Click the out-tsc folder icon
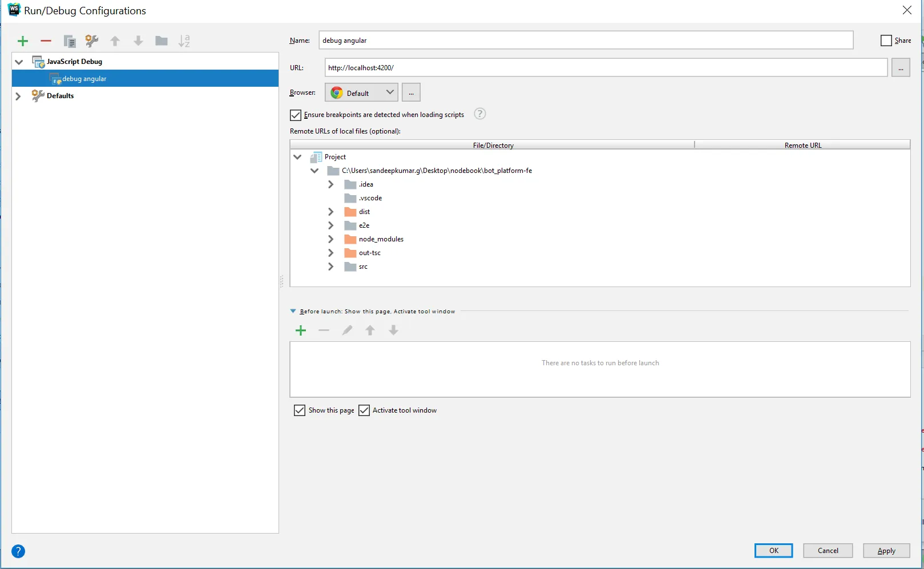 350,253
